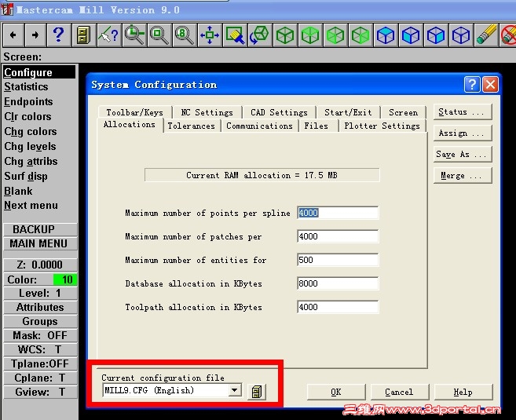This screenshot has height=420, width=516.
Task: Click the WCS: T button
Action: [40, 349]
